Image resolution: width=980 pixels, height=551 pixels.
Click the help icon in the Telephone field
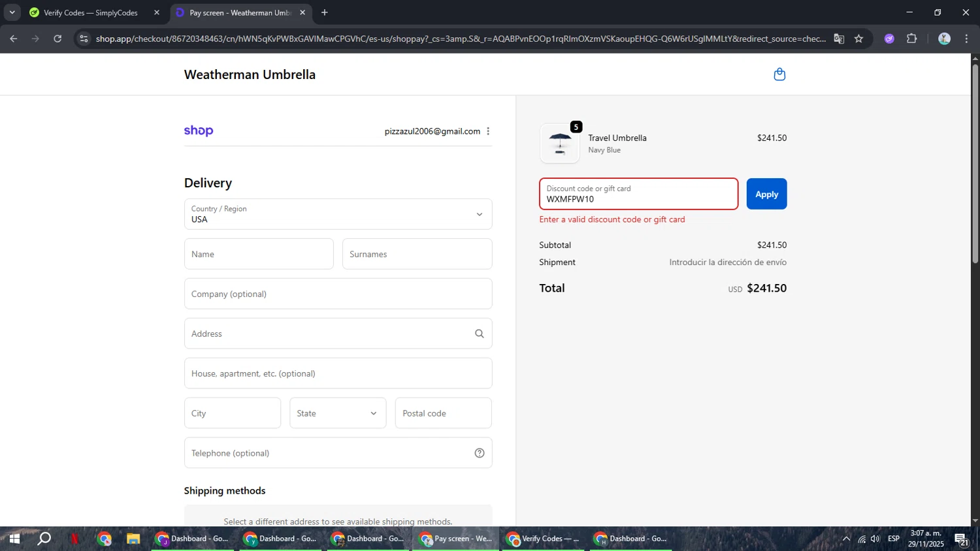click(480, 453)
